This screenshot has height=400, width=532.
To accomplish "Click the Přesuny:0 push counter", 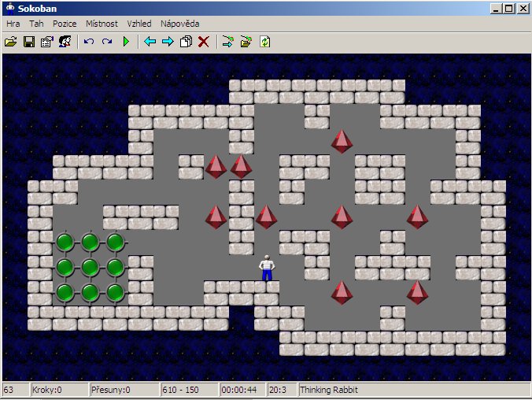I will (124, 390).
